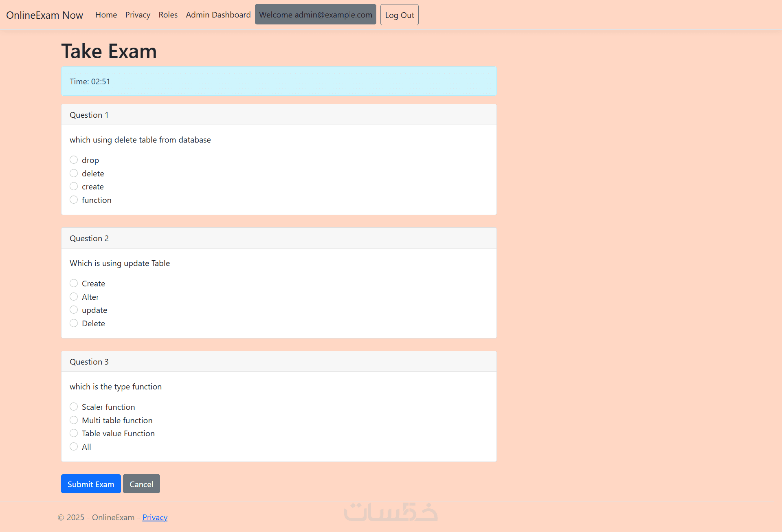Select 'Table value Function' radio
782x532 pixels.
pos(74,433)
